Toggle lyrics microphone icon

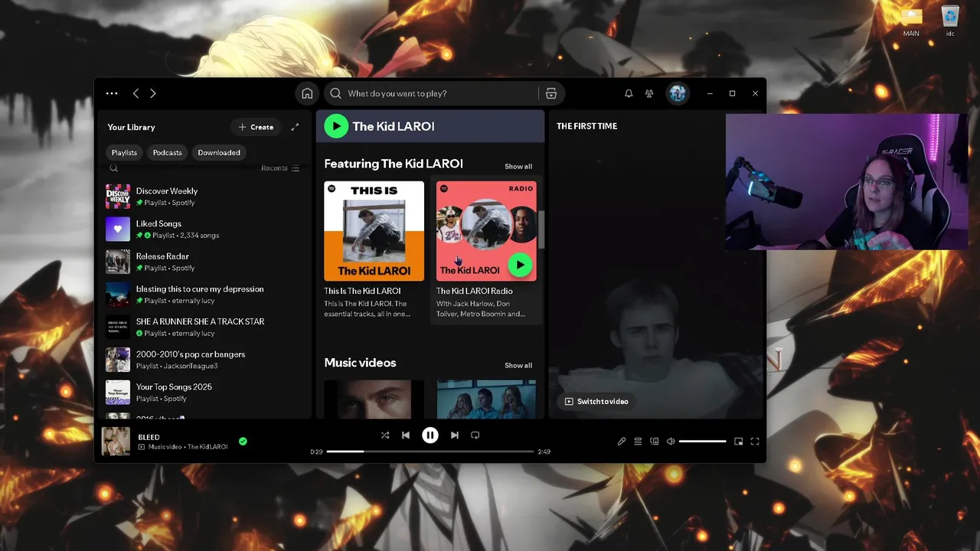(x=622, y=442)
